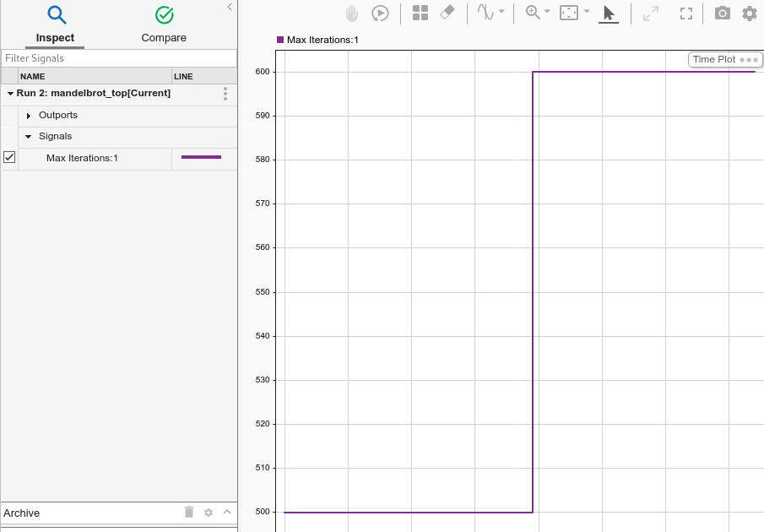Switch to the Inspect tab

click(x=56, y=25)
